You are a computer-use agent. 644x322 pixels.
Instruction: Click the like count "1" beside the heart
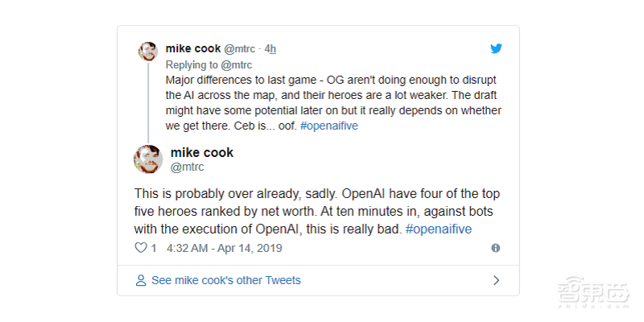(154, 248)
